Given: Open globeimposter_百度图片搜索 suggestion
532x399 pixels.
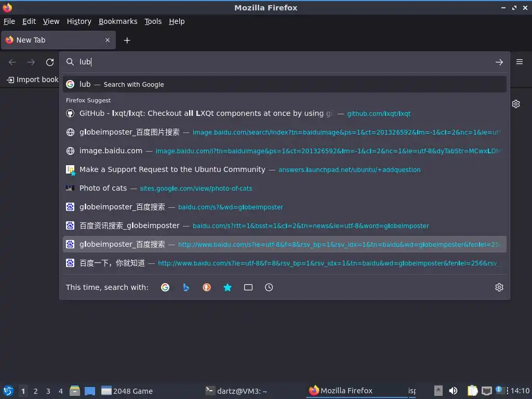Looking at the screenshot, I should click(284, 132).
